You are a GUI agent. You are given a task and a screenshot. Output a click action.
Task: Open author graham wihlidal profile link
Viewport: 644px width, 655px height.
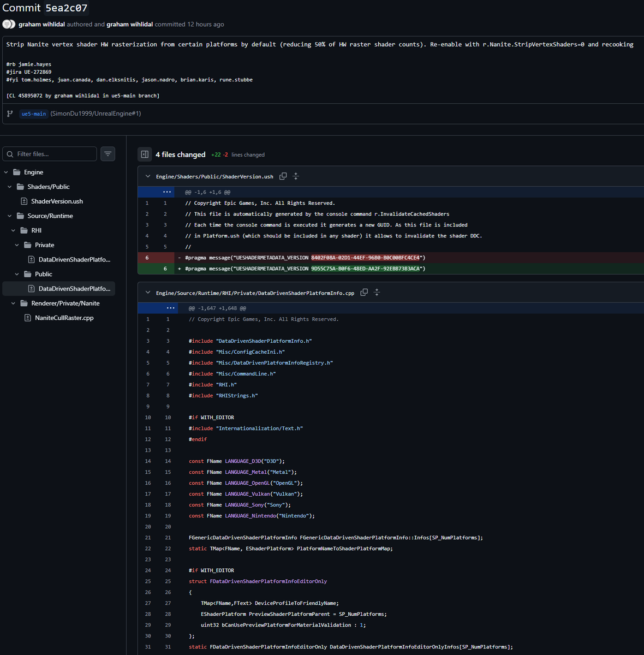tap(41, 24)
